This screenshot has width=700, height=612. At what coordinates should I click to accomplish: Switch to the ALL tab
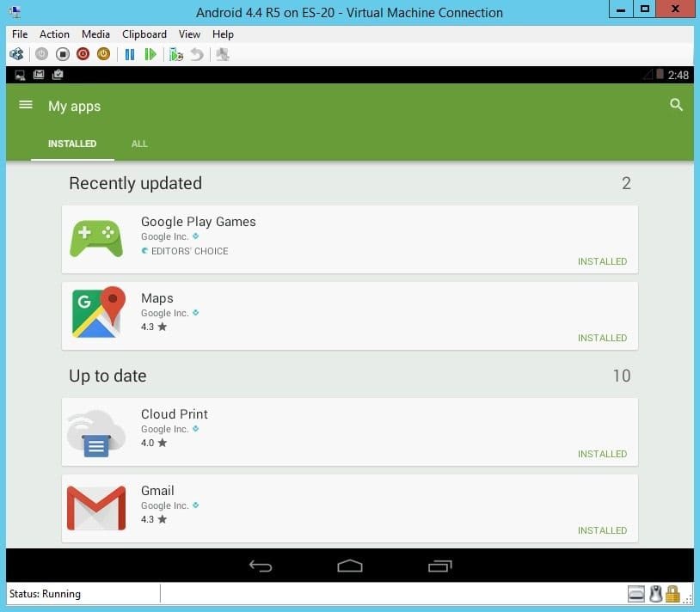pos(139,144)
